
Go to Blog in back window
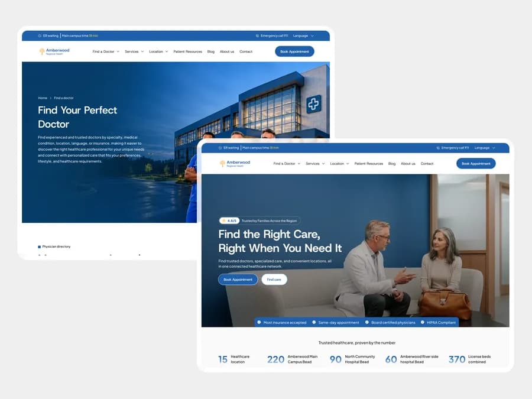click(210, 51)
